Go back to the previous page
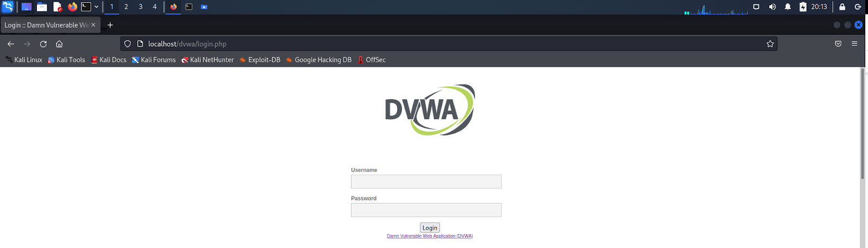Viewport: 868px width, 248px height. click(11, 44)
